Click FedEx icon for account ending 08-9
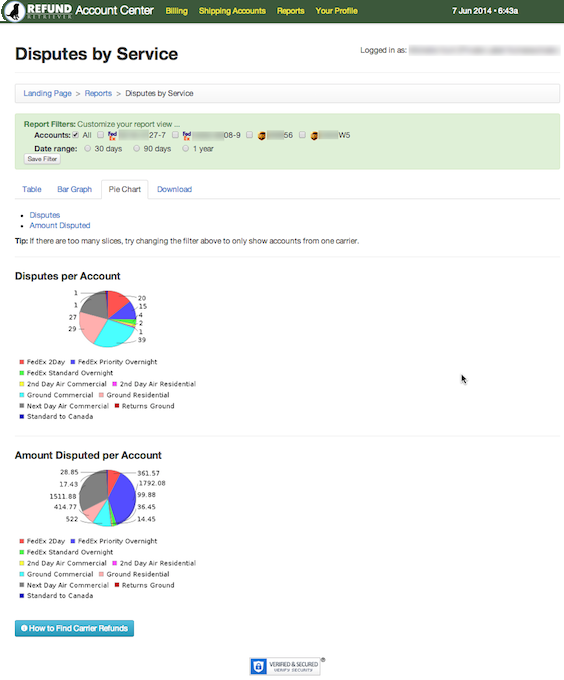Viewport: 564px width, 680px height. point(187,136)
